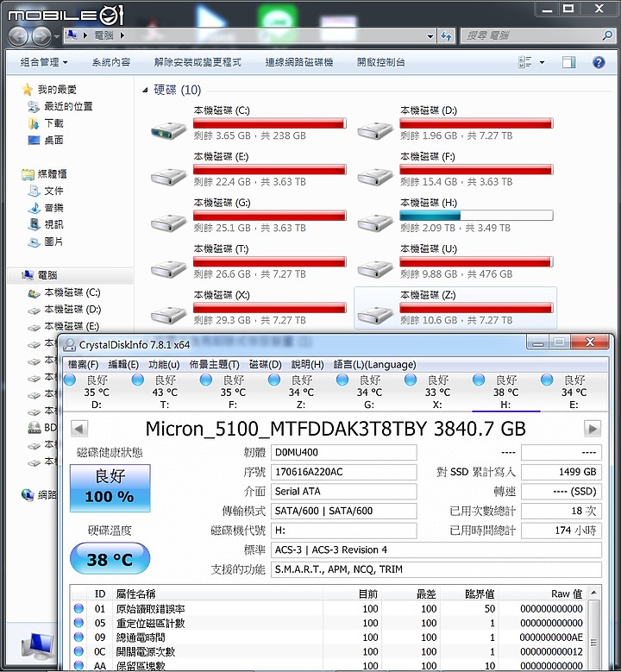621x672 pixels.
Task: Select the D: drive icon in main pane
Action: (375, 130)
